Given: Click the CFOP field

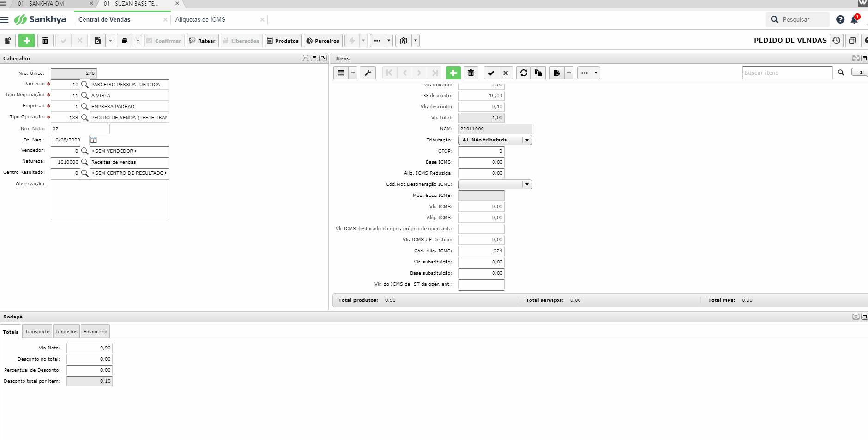Looking at the screenshot, I should 481,151.
